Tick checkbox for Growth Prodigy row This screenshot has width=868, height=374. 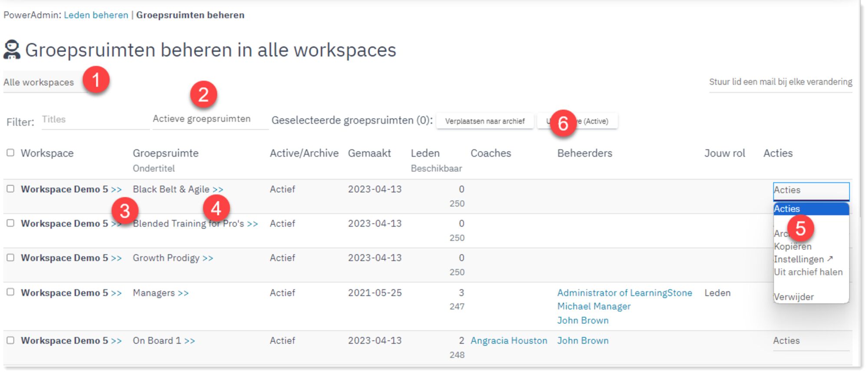(10, 257)
